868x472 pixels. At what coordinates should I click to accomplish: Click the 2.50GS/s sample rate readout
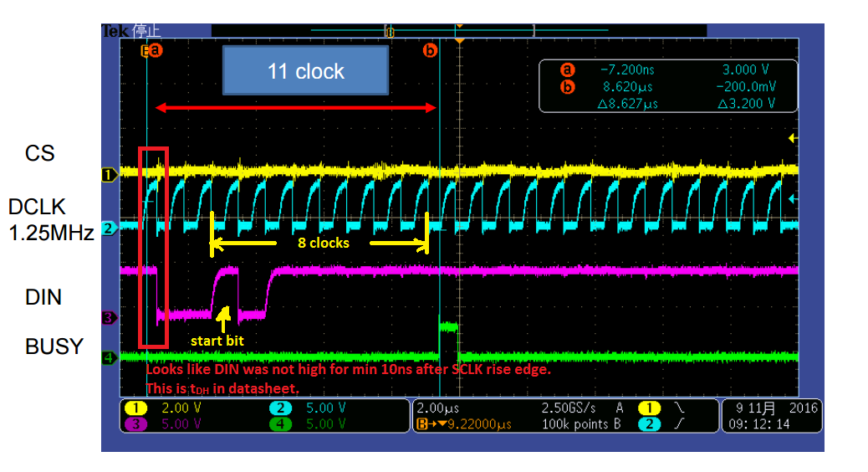(569, 408)
